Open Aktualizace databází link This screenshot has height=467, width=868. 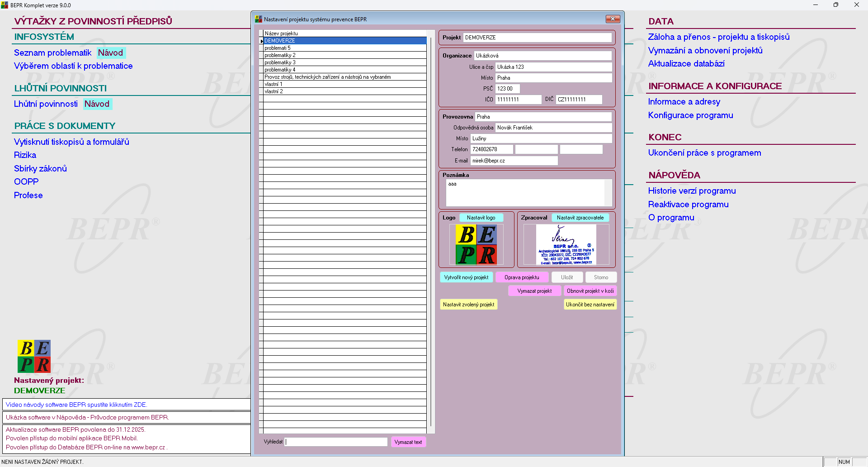[686, 64]
